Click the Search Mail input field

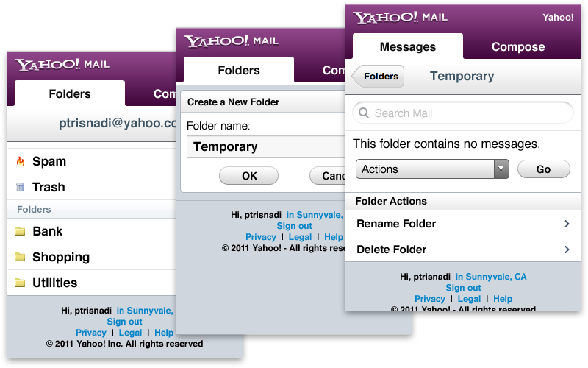coord(463,113)
